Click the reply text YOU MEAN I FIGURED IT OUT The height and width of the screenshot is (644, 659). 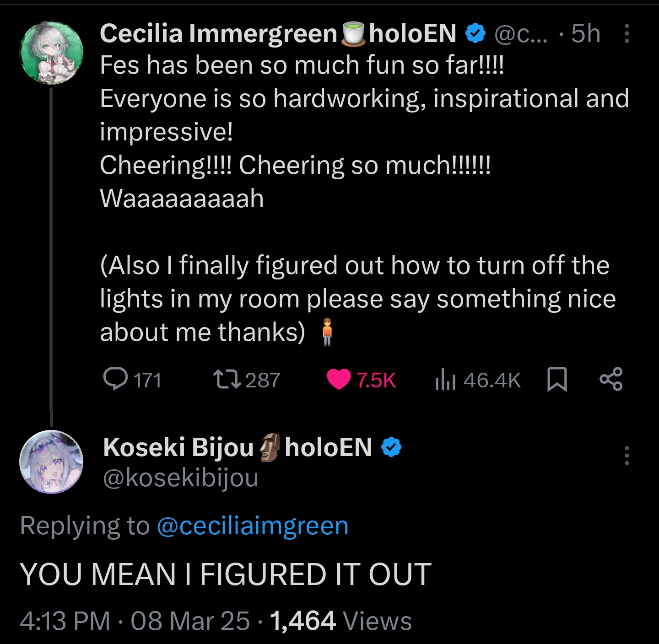point(226,574)
